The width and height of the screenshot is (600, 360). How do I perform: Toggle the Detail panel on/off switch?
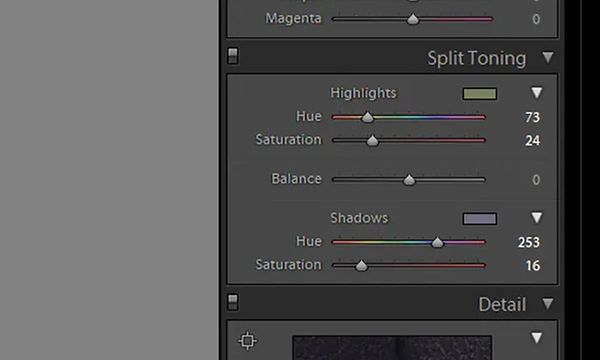(x=233, y=302)
